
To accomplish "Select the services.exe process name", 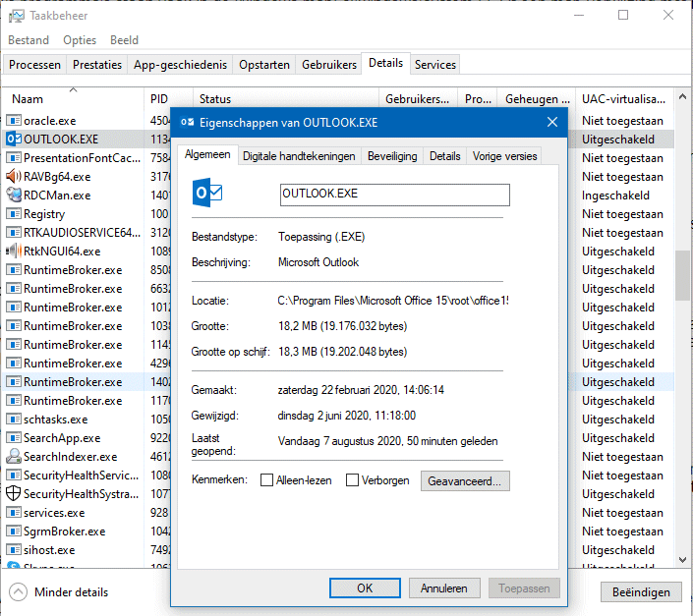I will click(x=54, y=512).
